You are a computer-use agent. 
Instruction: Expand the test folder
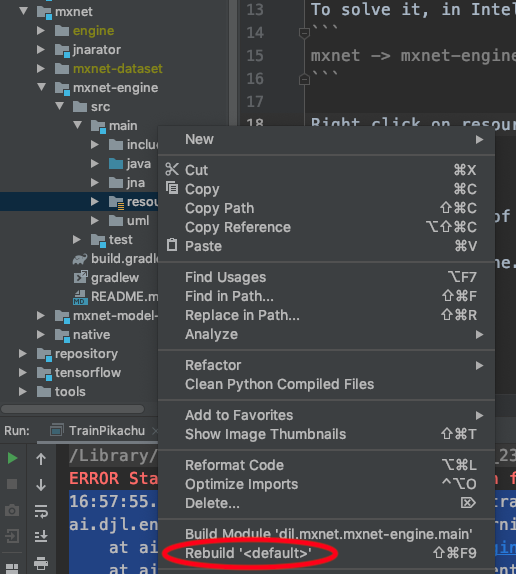click(x=77, y=239)
